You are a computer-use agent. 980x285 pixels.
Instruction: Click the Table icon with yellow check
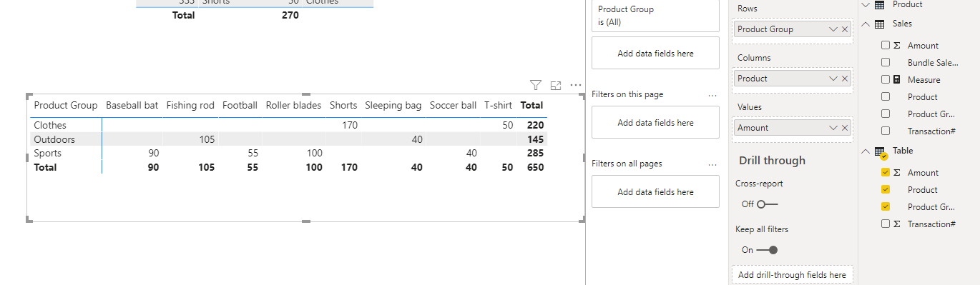click(881, 152)
